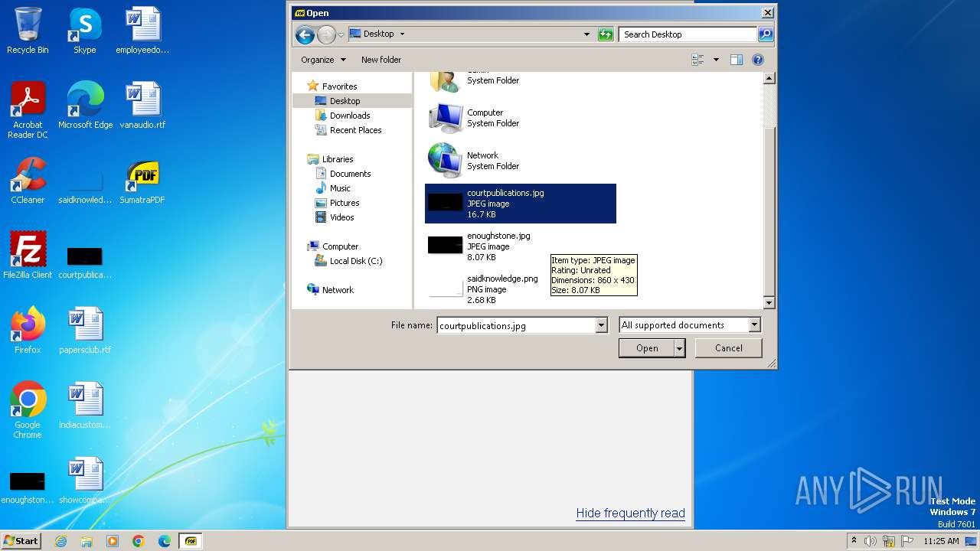The width and height of the screenshot is (980, 551).
Task: Select the Acrobat Reader DC desktop icon
Action: point(28,110)
